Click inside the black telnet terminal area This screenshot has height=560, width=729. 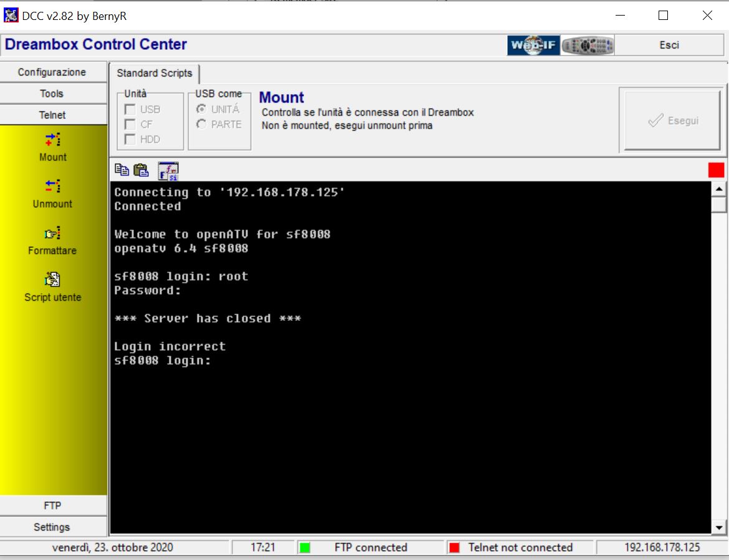tap(410, 357)
